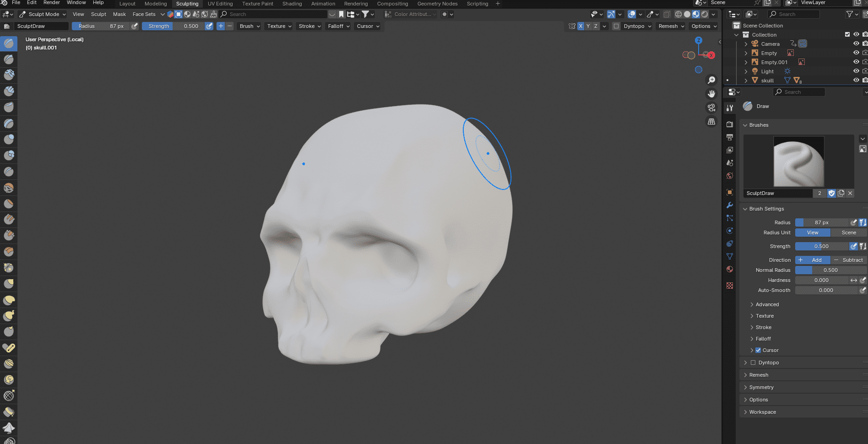Screen dimensions: 868x444
Task: Hide the Light in the viewport
Action: (856, 71)
